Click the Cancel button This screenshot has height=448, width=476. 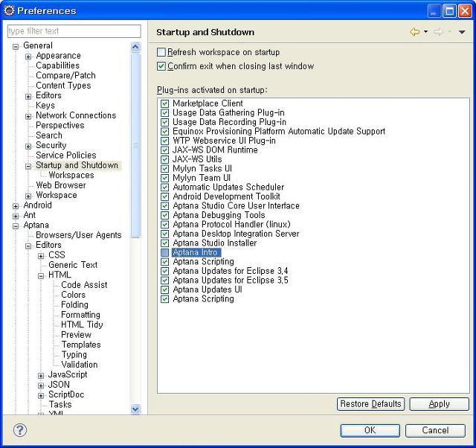click(x=435, y=430)
